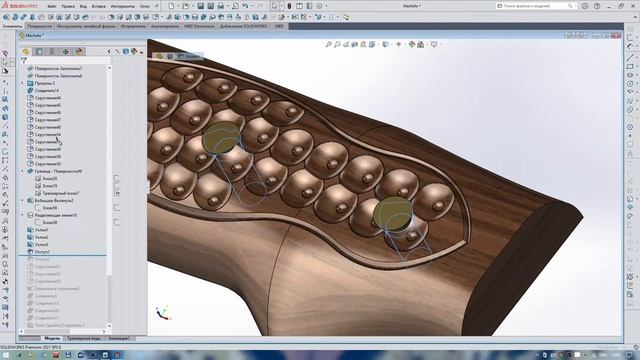The height and width of the screenshot is (360, 640).
Task: Open the Правка menu
Action: (68, 7)
